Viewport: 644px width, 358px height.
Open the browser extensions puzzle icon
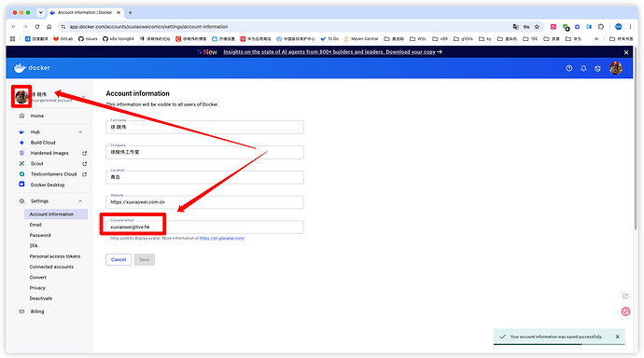[601, 27]
